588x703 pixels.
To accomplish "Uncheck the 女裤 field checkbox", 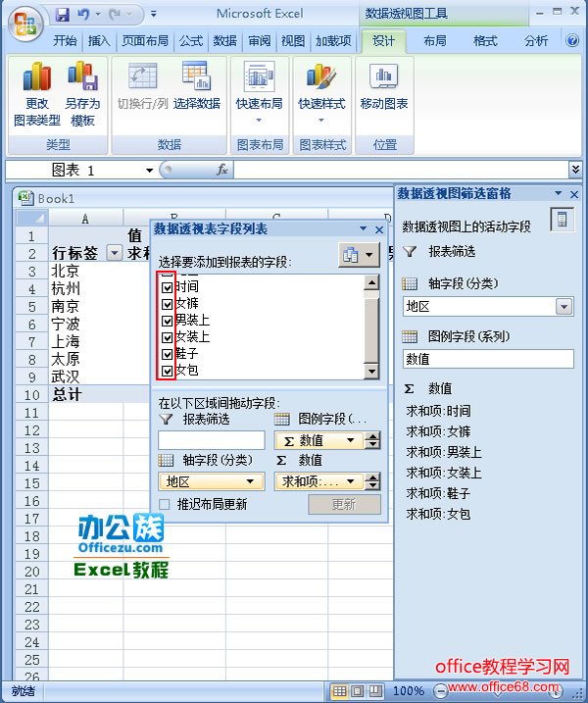I will coord(168,304).
